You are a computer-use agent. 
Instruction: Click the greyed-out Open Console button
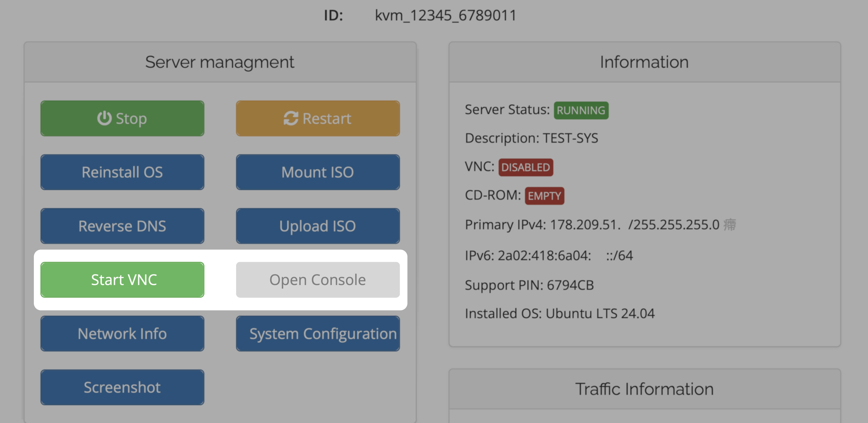(318, 280)
